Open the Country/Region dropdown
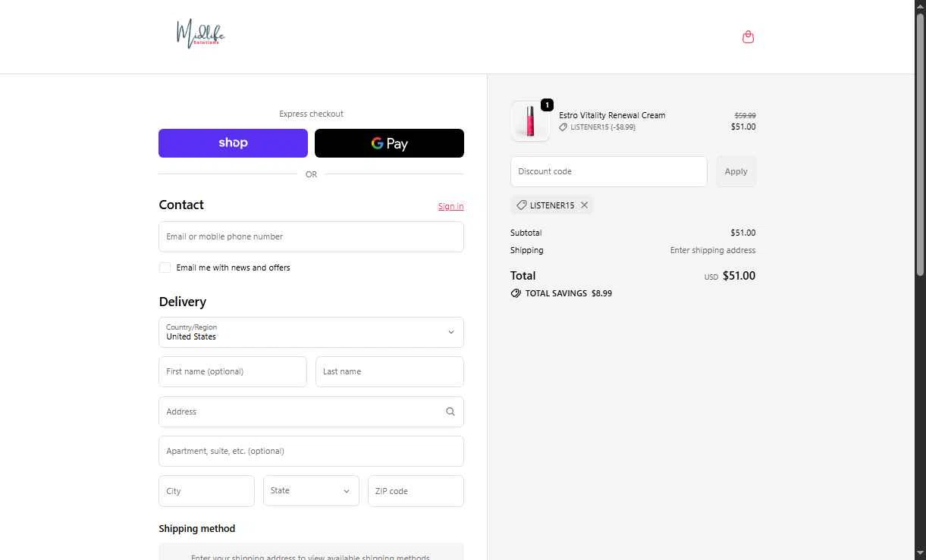 [311, 332]
